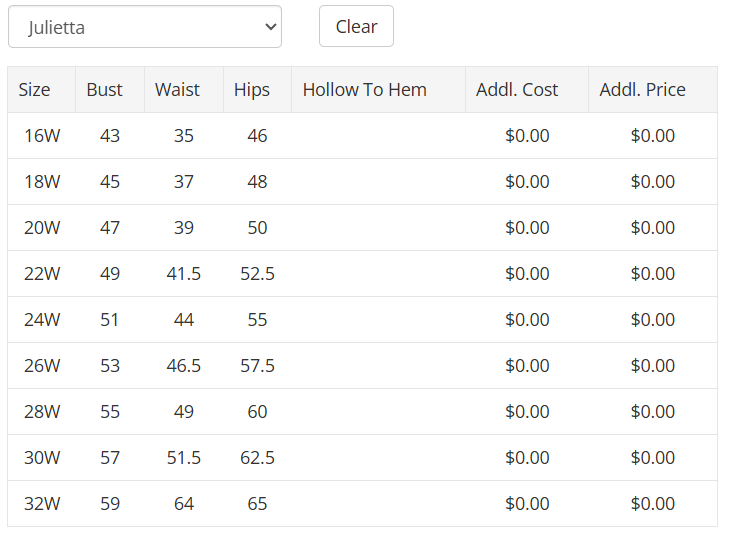This screenshot has height=542, width=732.
Task: Select the 18W size row label
Action: (42, 182)
